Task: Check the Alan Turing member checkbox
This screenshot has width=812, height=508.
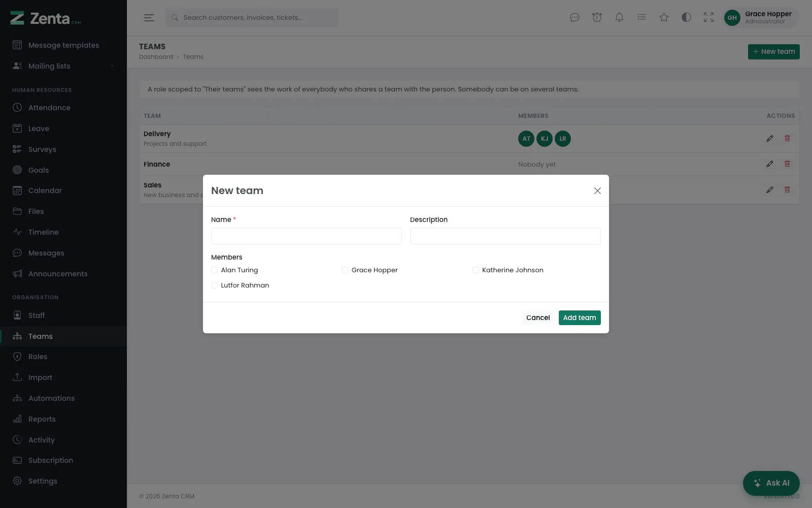Action: click(214, 270)
